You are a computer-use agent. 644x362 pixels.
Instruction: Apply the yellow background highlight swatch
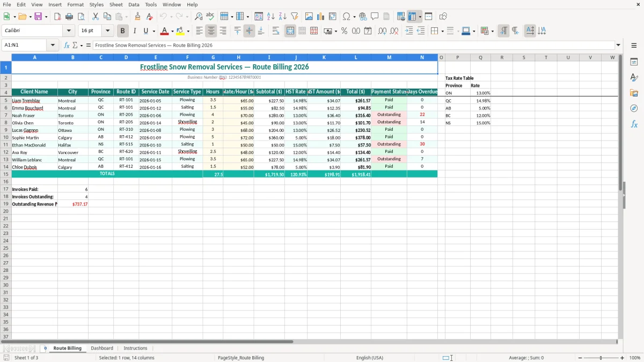coord(181,31)
